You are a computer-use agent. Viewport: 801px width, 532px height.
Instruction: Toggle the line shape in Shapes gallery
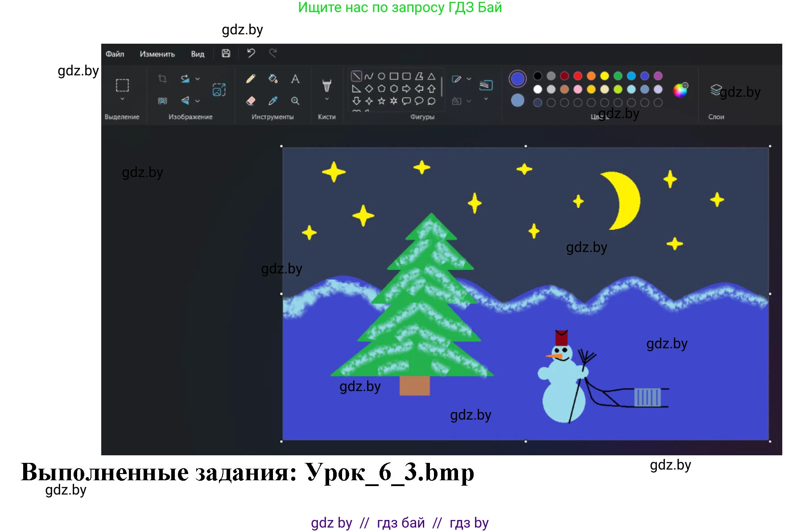(356, 76)
